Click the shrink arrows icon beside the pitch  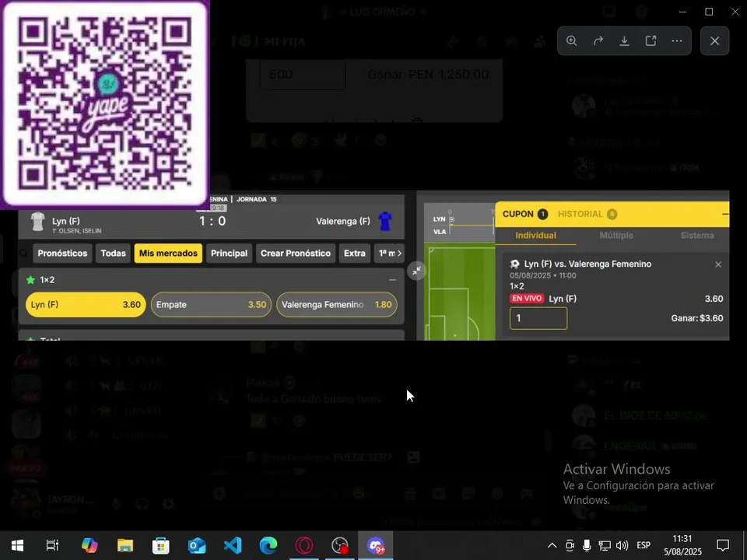point(416,271)
